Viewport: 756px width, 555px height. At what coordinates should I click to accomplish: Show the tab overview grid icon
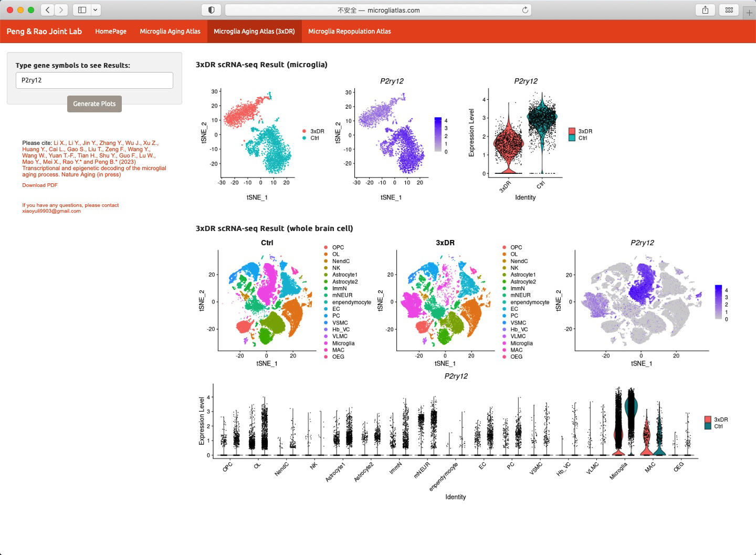[x=729, y=10]
